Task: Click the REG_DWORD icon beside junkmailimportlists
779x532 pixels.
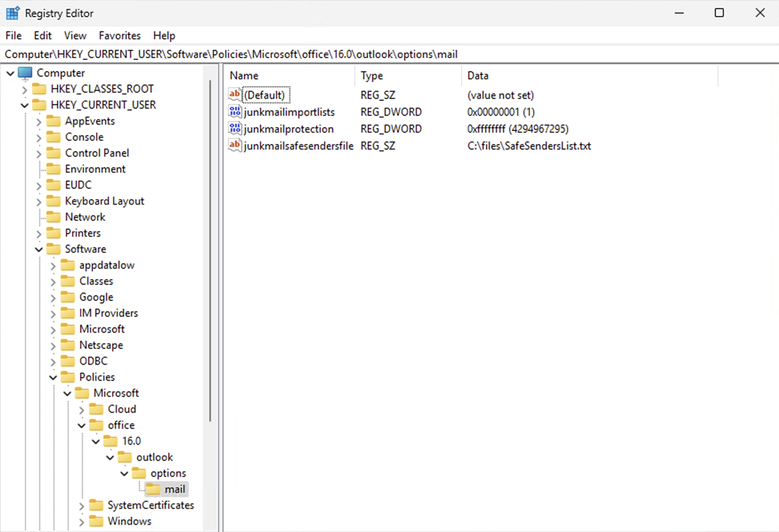Action: (x=235, y=111)
